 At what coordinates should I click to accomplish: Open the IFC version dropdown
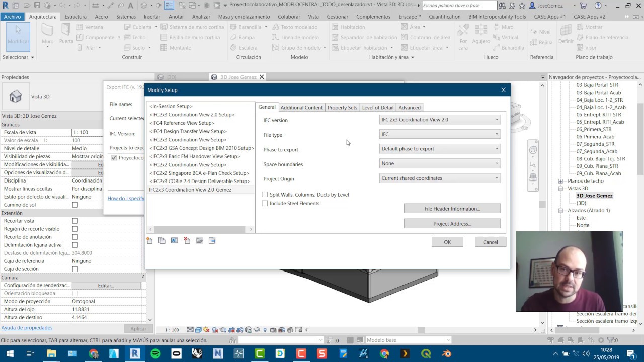[440, 120]
